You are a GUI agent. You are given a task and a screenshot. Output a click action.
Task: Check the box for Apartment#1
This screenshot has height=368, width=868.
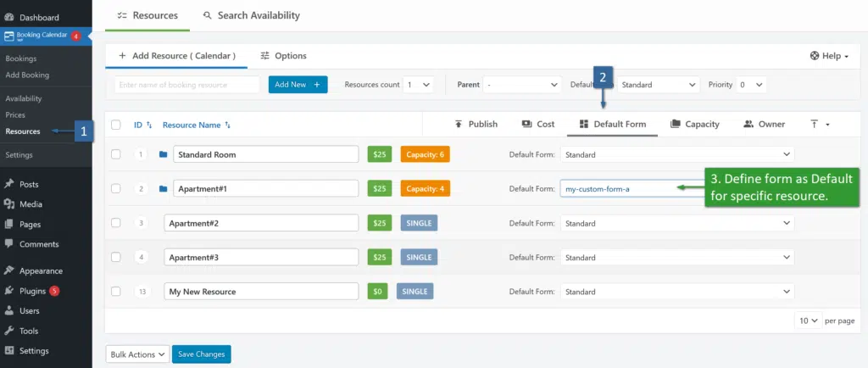click(115, 189)
